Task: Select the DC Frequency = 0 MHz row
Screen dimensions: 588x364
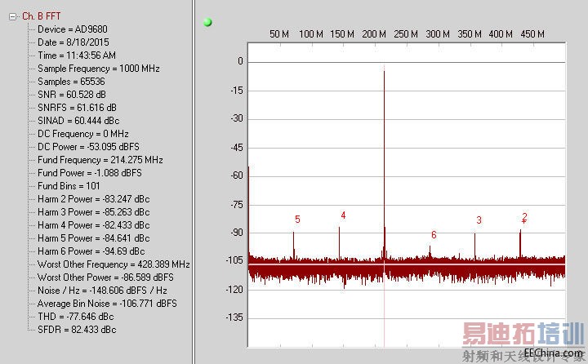Action: [x=83, y=134]
